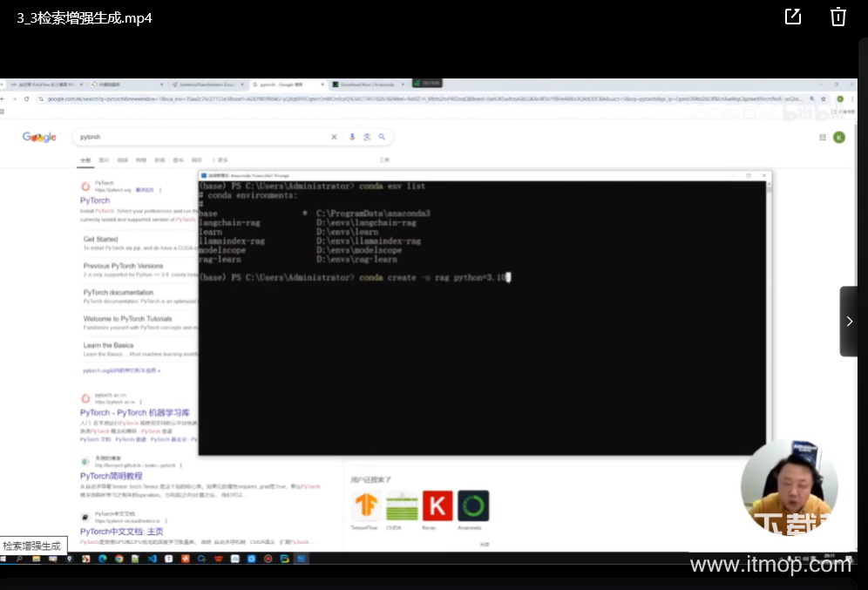Open the Windows Start button

3,559
